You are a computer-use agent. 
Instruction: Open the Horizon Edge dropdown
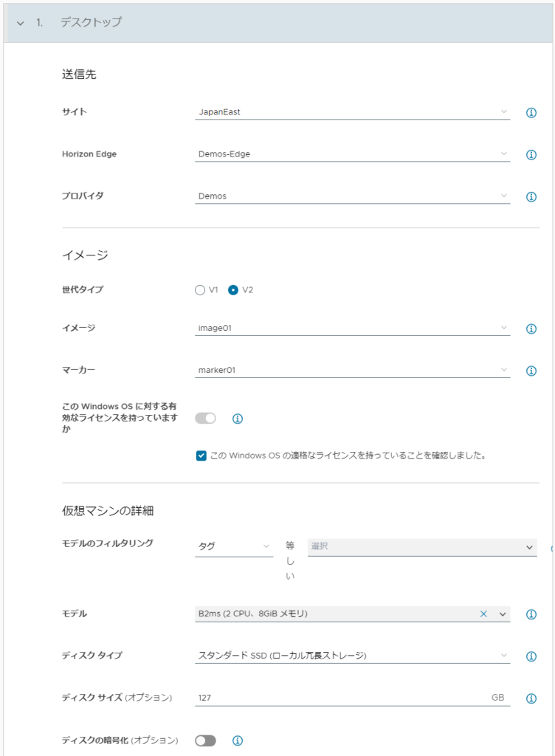(352, 154)
